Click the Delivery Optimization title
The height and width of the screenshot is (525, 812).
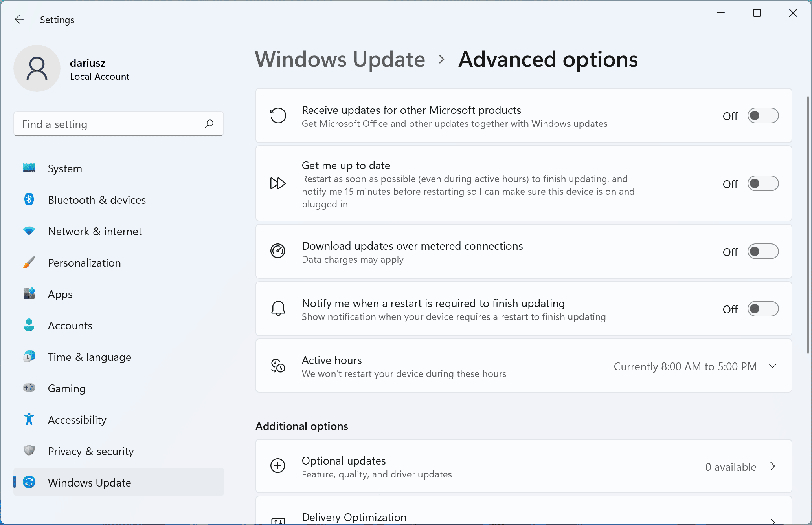coord(354,517)
